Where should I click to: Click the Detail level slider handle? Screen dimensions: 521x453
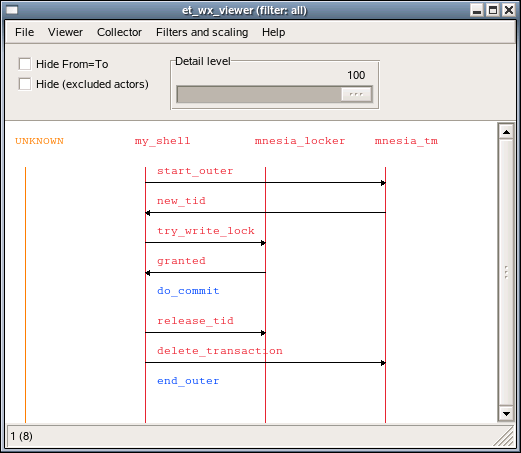pos(356,95)
